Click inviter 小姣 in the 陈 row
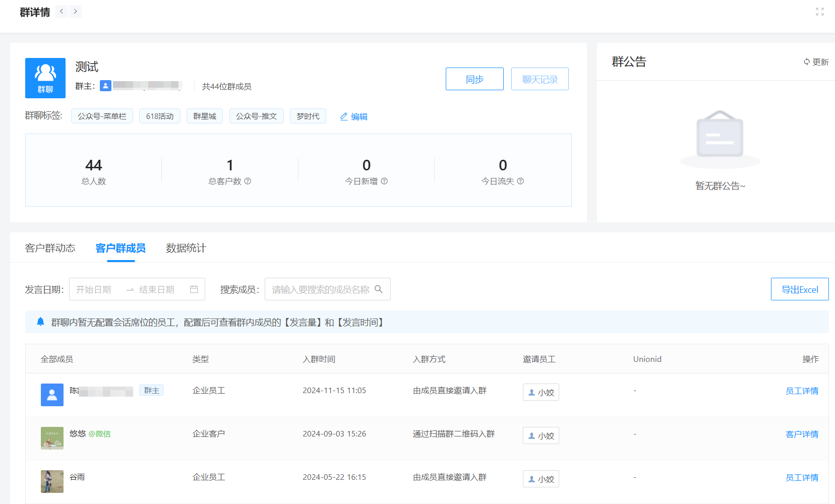Screen dimensions: 835x504 point(541,392)
